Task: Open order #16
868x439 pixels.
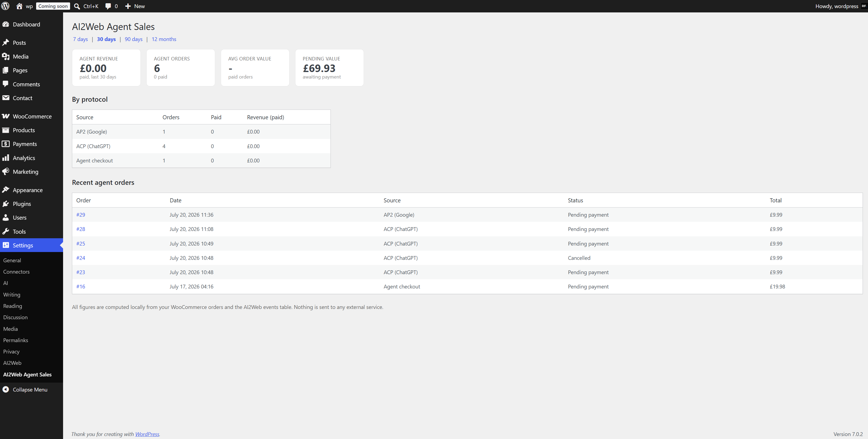Action: point(81,287)
